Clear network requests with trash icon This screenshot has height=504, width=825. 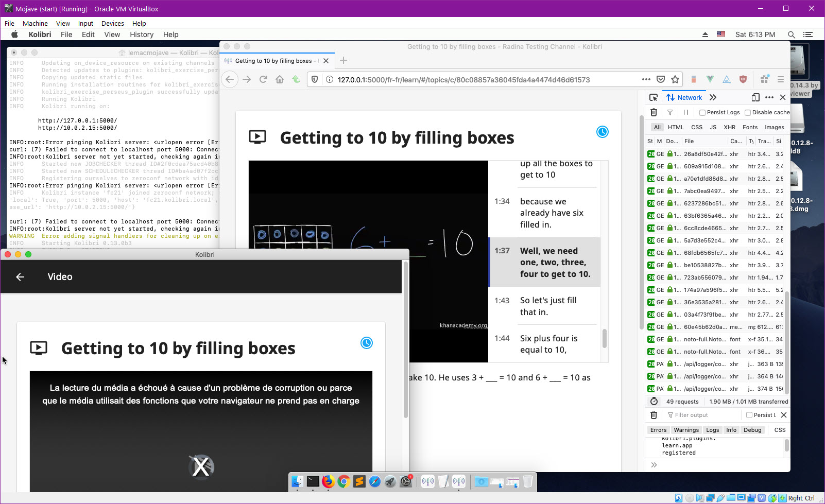pyautogui.click(x=654, y=112)
